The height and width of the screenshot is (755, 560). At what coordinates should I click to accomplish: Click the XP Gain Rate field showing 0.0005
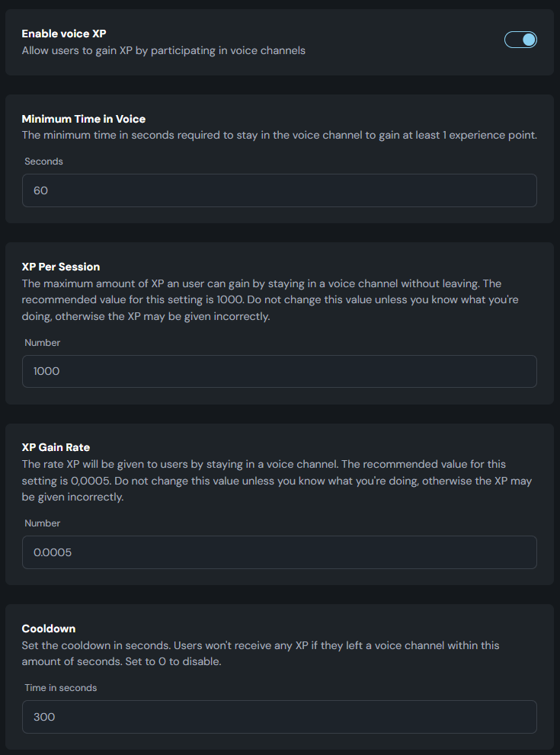[280, 552]
